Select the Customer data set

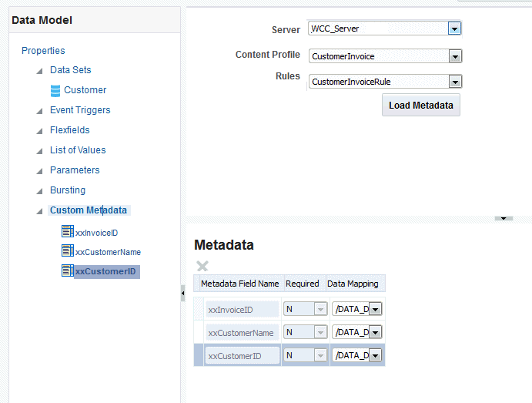click(x=85, y=90)
